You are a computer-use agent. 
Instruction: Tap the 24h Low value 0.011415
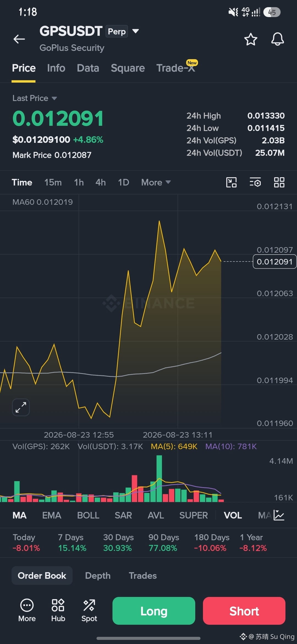266,128
